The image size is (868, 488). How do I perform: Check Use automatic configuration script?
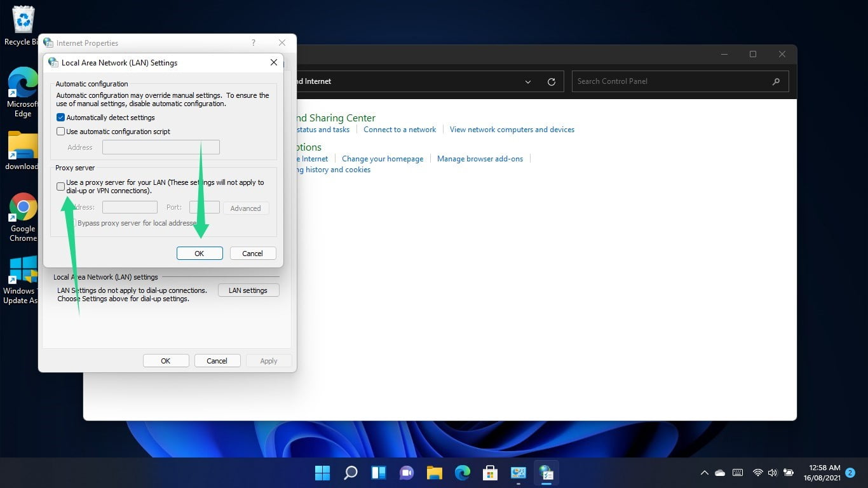[x=61, y=132]
